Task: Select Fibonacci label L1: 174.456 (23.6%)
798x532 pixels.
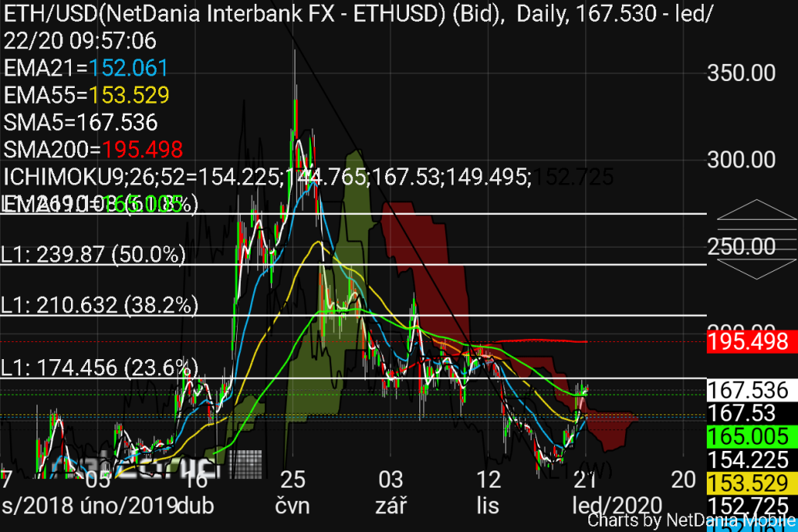Action: (x=99, y=367)
